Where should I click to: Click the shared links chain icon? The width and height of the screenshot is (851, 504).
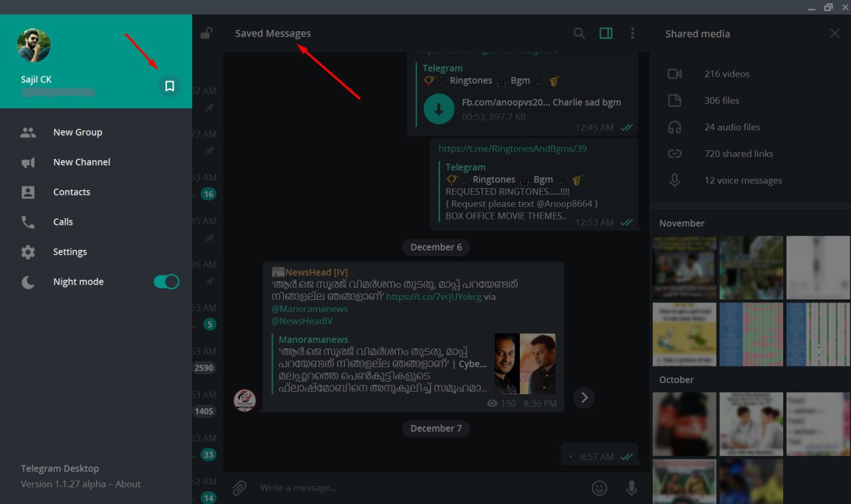coord(675,154)
